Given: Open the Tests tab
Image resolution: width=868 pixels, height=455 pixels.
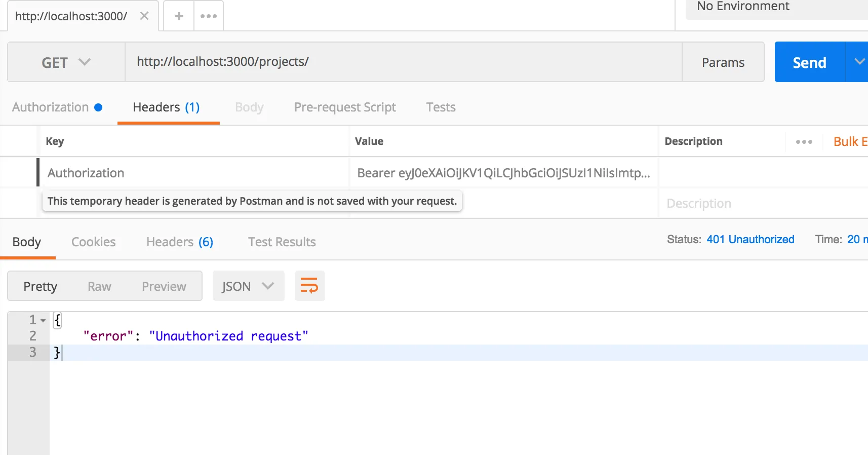Looking at the screenshot, I should pyautogui.click(x=441, y=107).
